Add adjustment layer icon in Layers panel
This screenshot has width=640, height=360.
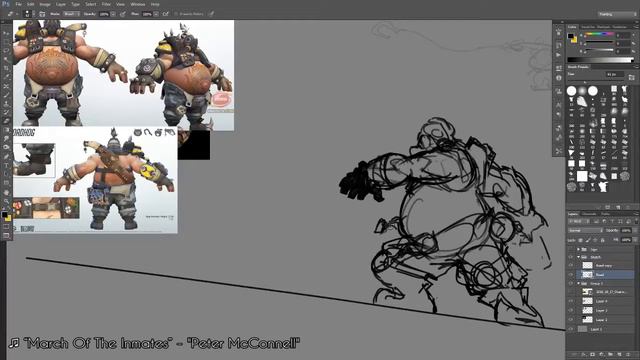[602, 354]
